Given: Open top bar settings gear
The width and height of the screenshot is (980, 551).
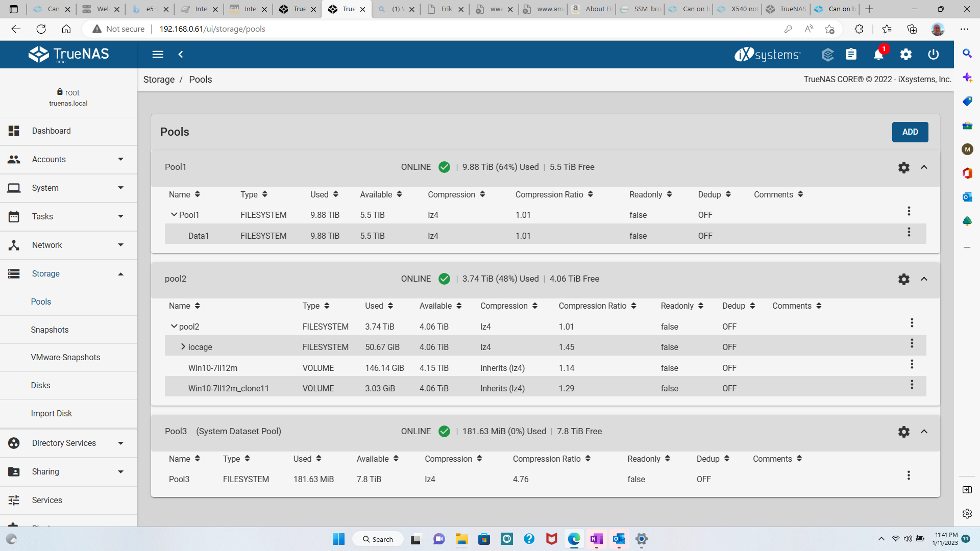Looking at the screenshot, I should tap(906, 54).
